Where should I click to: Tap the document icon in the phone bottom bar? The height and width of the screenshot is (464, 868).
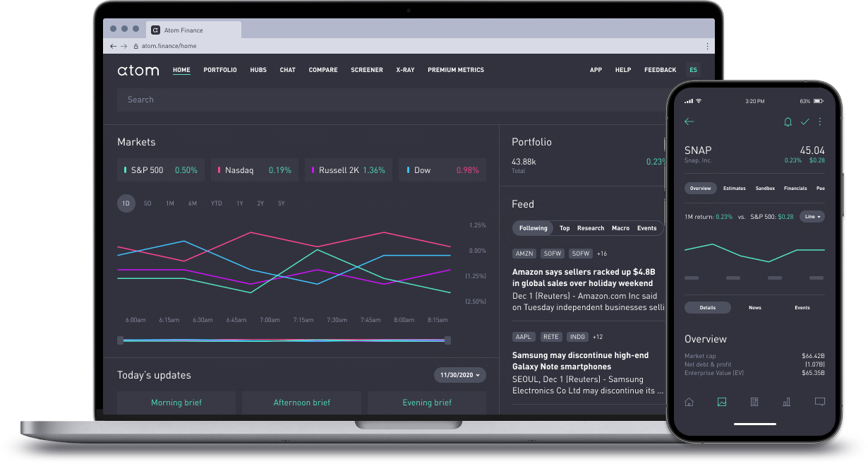[754, 402]
